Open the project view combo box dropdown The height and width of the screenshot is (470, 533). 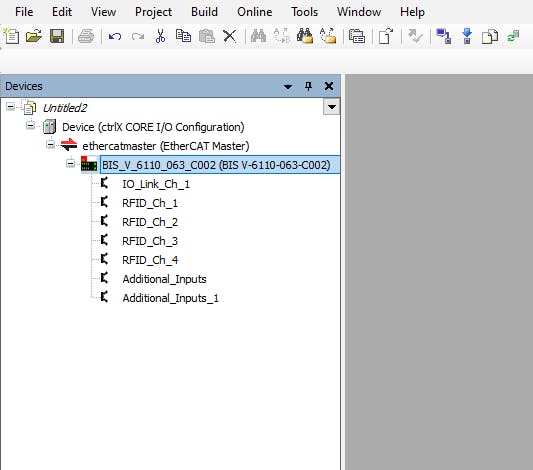point(331,107)
